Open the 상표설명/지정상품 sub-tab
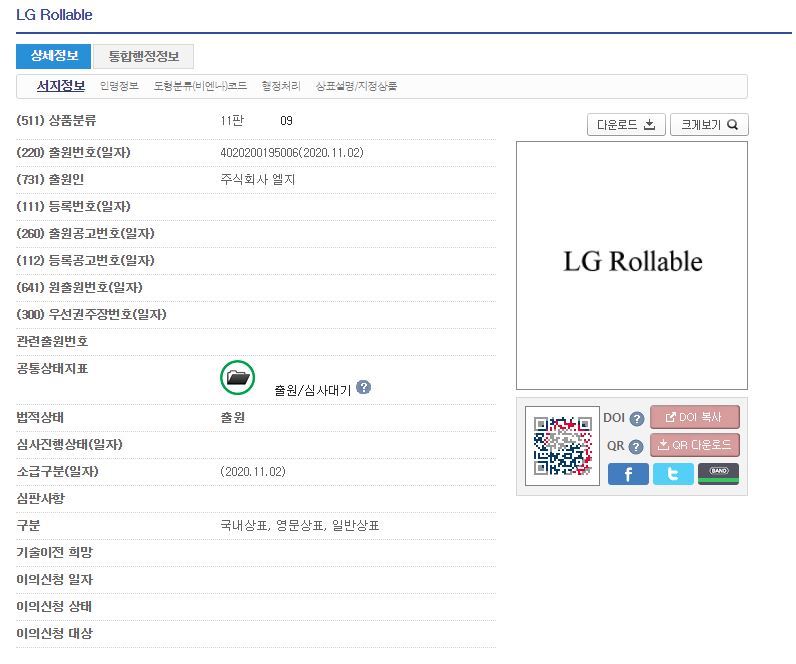Viewport: 796px width, 664px height. 356,86
